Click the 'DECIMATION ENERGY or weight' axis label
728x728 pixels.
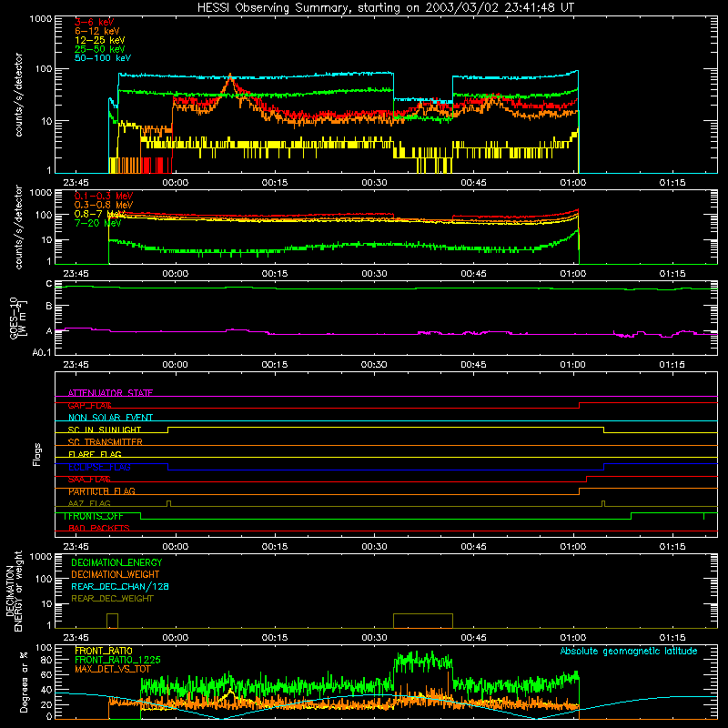click(x=15, y=591)
